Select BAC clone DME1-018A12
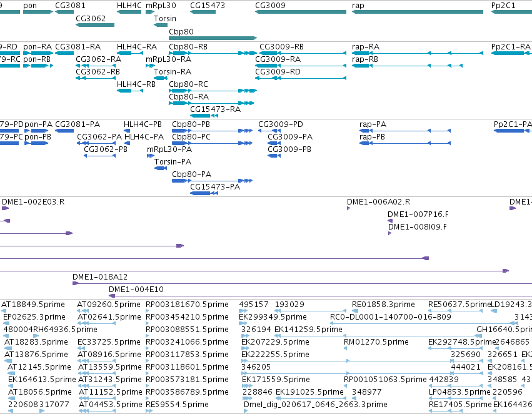The image size is (532, 414). (x=100, y=277)
